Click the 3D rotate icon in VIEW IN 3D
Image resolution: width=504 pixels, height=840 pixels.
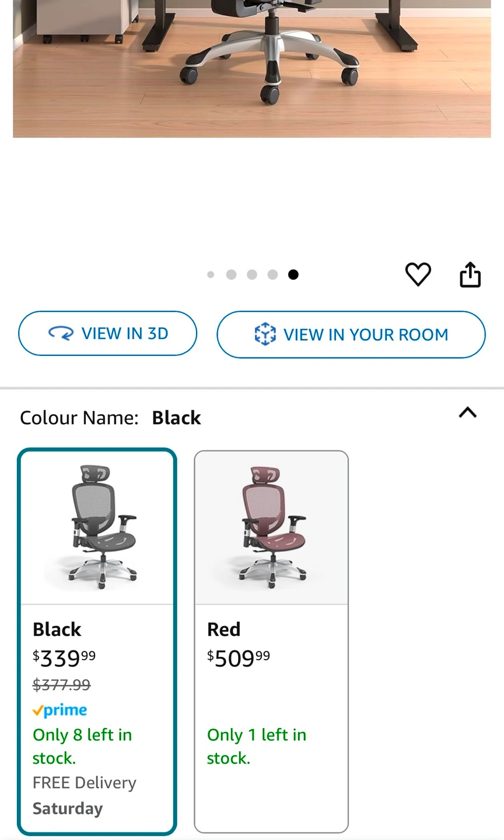tap(61, 333)
